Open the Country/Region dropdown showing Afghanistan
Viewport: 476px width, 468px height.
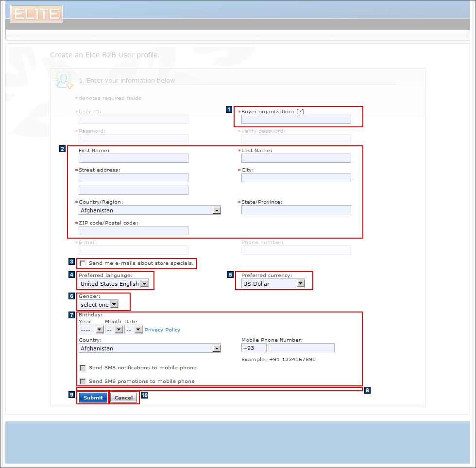[x=217, y=210]
